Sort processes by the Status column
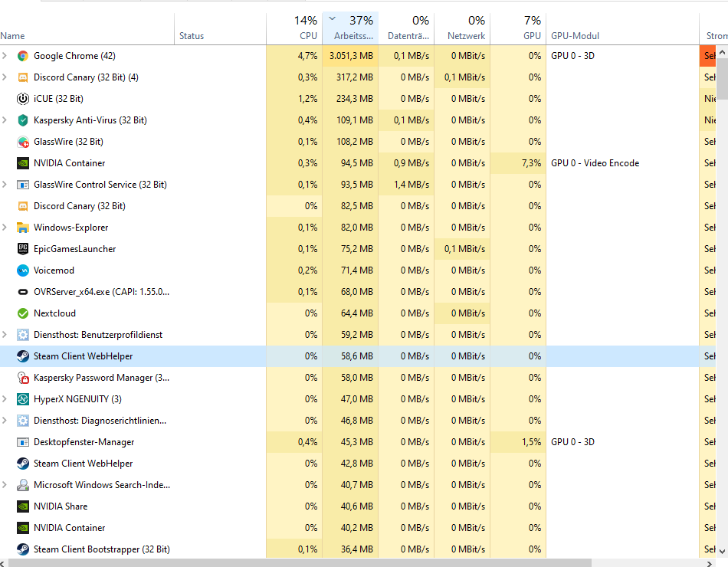 (220, 29)
